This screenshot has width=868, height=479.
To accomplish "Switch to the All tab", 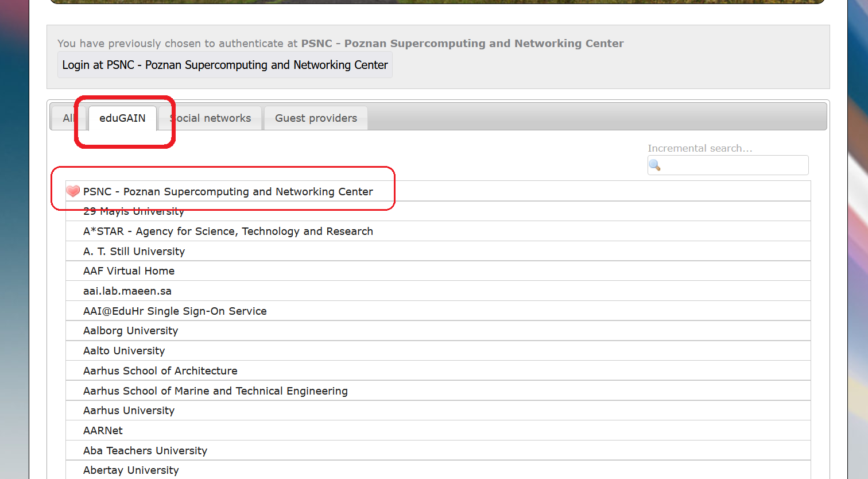I will [68, 118].
